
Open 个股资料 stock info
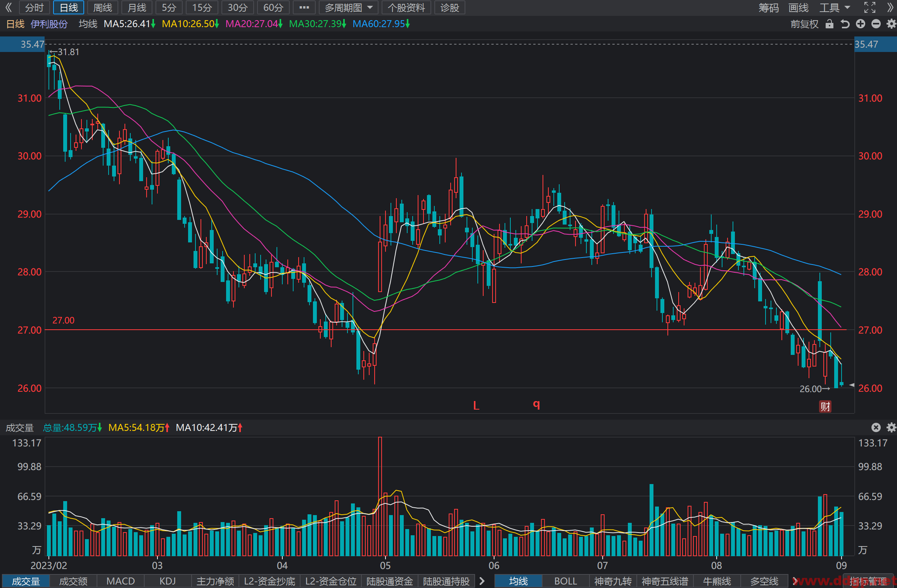click(406, 7)
